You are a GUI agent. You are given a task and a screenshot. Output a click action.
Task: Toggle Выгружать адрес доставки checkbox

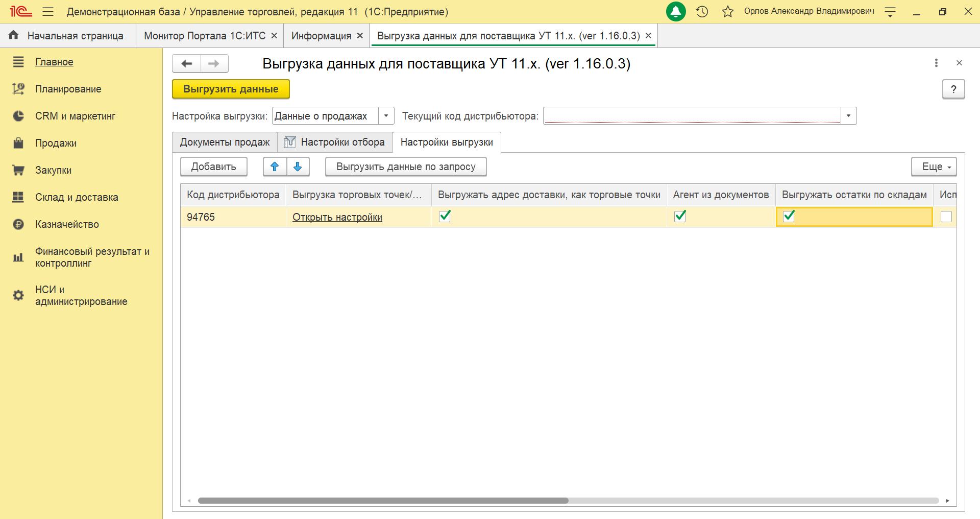click(445, 216)
